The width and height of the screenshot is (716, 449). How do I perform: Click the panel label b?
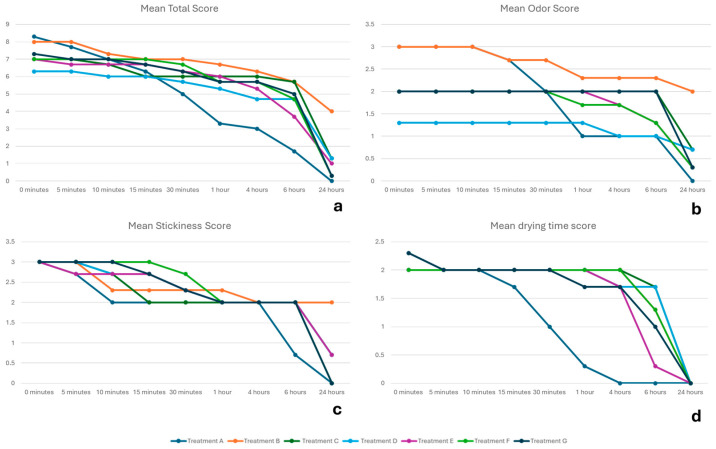pyautogui.click(x=696, y=209)
